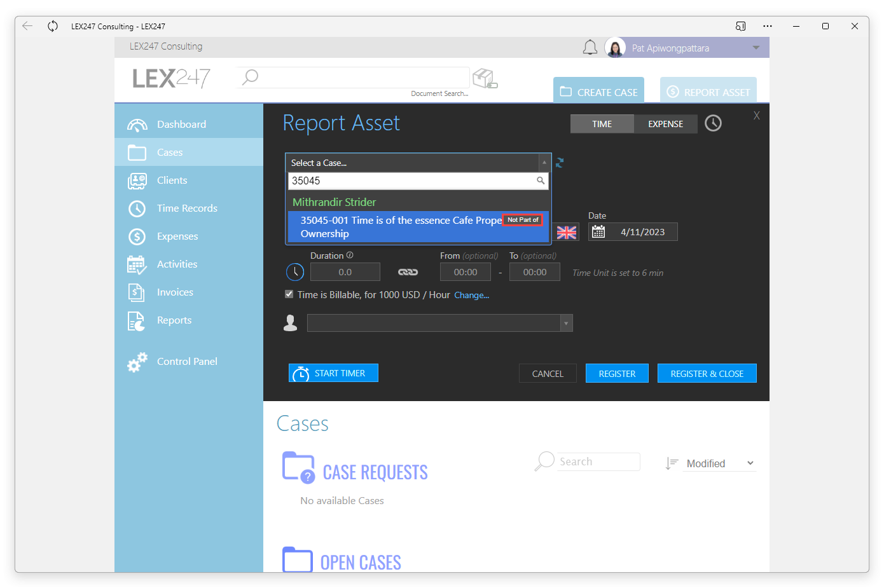Open document search box icon
884x588 pixels.
(x=485, y=79)
